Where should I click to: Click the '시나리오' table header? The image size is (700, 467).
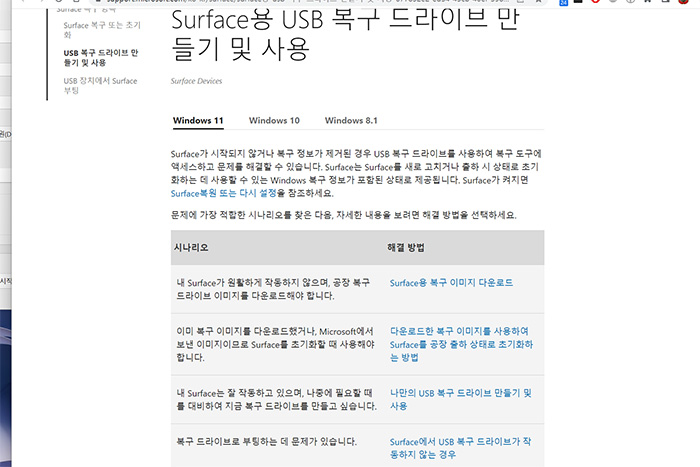(x=191, y=247)
